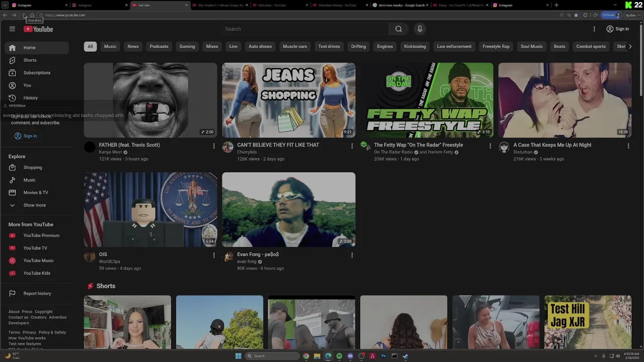Viewport: 644px width, 362px height.
Task: Open options for Evan Fong video
Action: tap(352, 255)
